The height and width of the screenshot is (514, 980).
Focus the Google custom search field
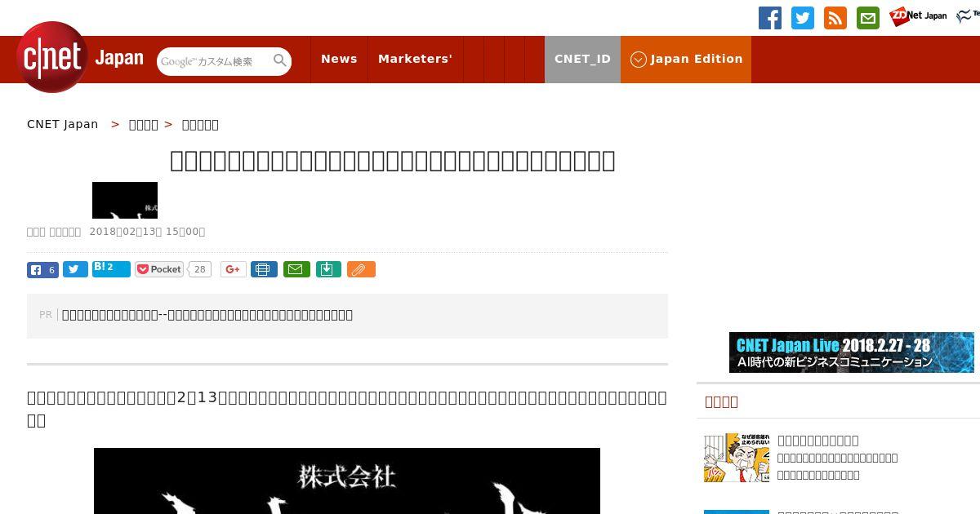(x=214, y=61)
